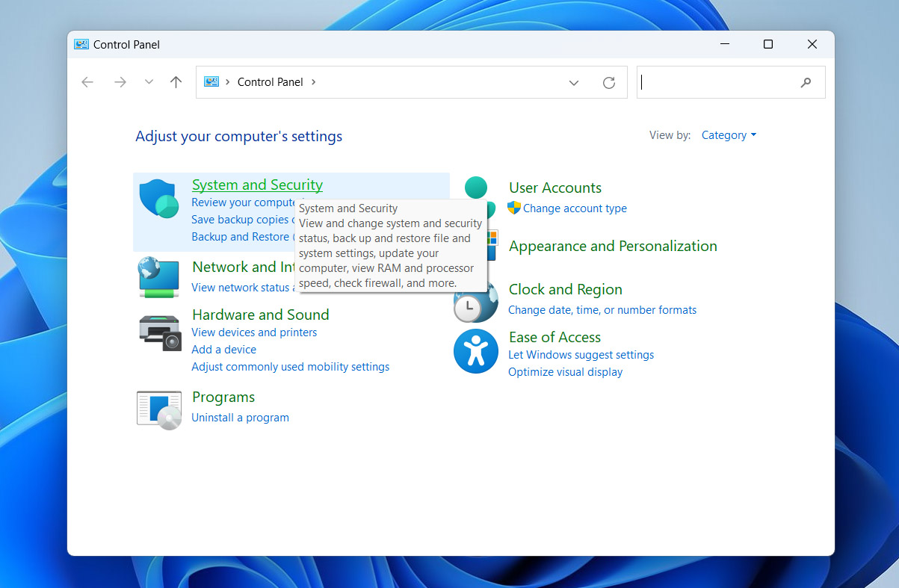Viewport: 899px width, 588px height.
Task: Click Change account type link
Action: point(575,208)
